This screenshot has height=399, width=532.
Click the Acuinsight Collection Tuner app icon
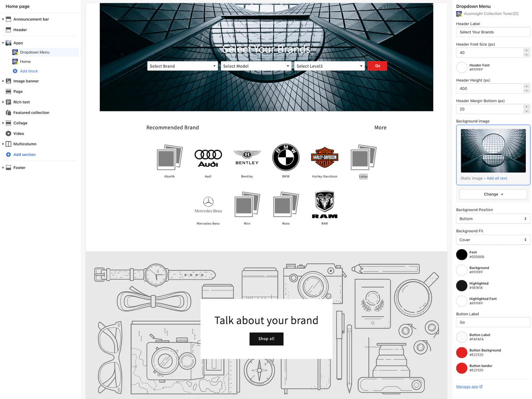[x=459, y=14]
